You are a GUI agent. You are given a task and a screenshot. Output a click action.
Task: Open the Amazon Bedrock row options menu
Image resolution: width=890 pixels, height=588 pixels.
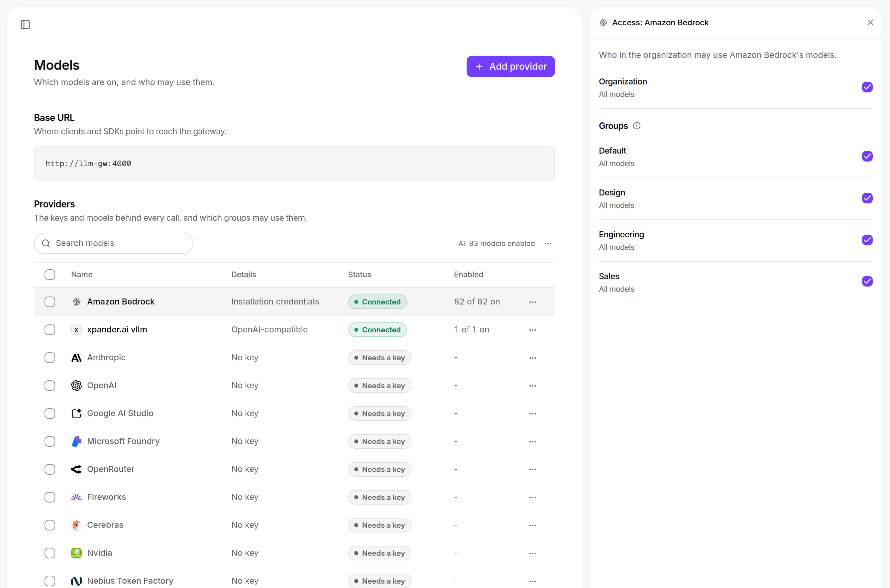(x=533, y=302)
